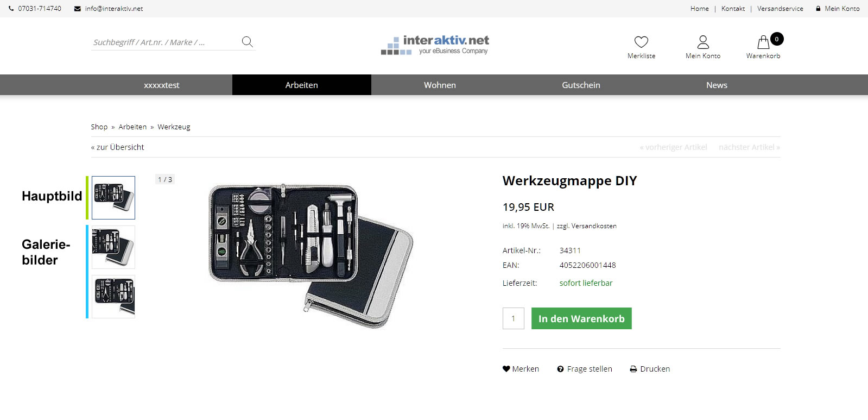The height and width of the screenshot is (420, 868).
Task: Click the zur Übersicht link
Action: pyautogui.click(x=118, y=147)
